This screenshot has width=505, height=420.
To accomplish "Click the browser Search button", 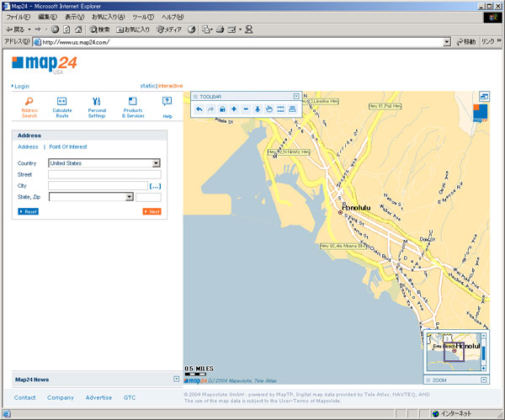I will click(100, 29).
